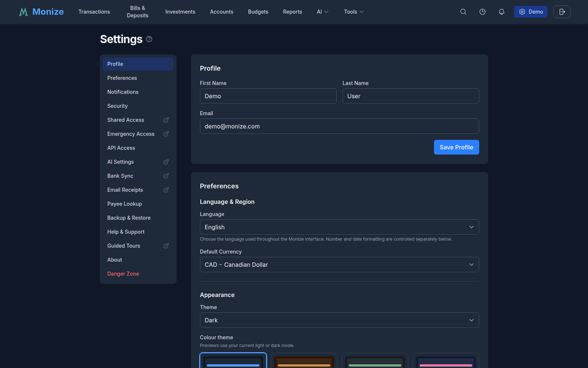Select About in settings sidebar
Image resolution: width=588 pixels, height=368 pixels.
click(x=138, y=260)
